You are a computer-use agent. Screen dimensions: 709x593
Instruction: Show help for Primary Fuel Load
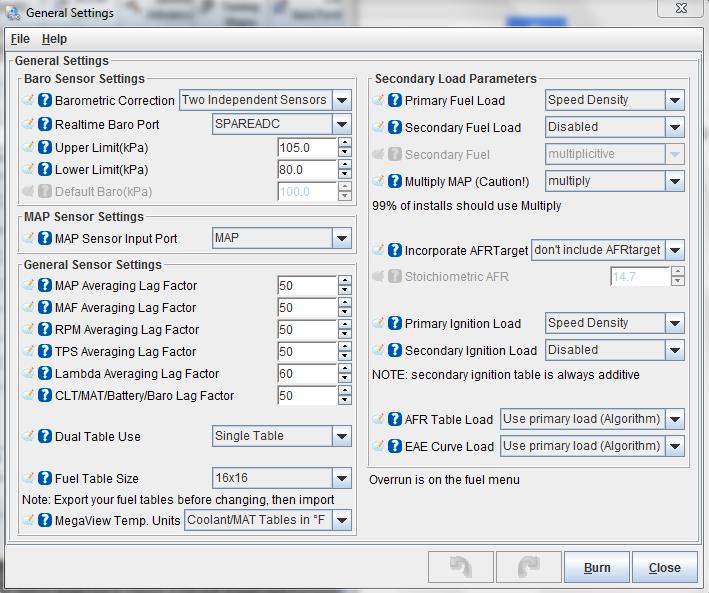click(x=395, y=100)
